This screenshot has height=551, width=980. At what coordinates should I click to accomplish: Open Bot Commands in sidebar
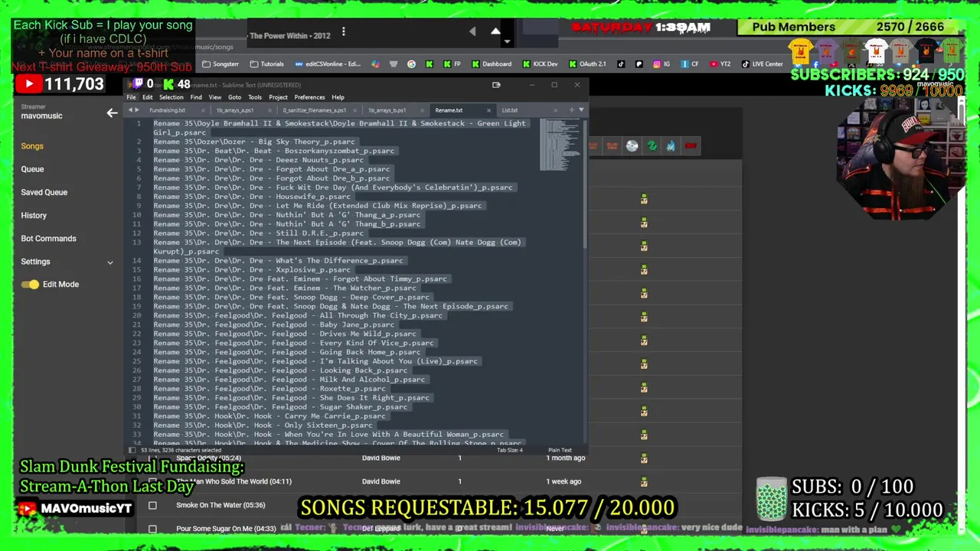tap(48, 239)
